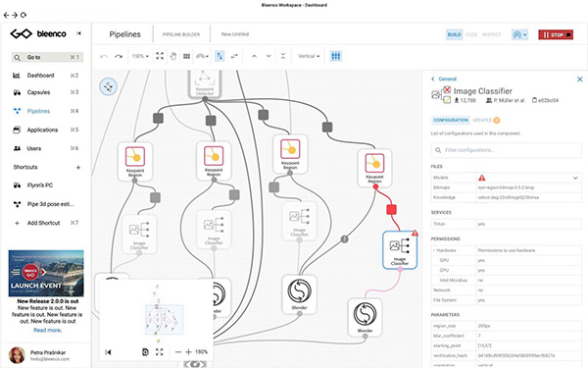Focus the Filter configurations field
The height and width of the screenshot is (368, 588).
507,150
